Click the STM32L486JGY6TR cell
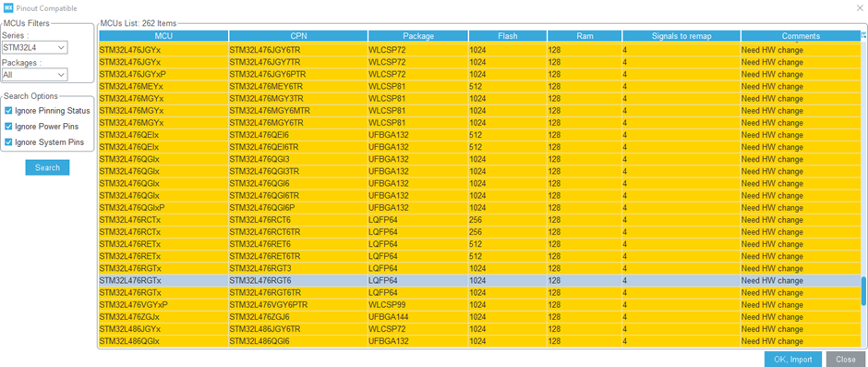Viewport: 868px width, 367px height. pyautogui.click(x=298, y=329)
